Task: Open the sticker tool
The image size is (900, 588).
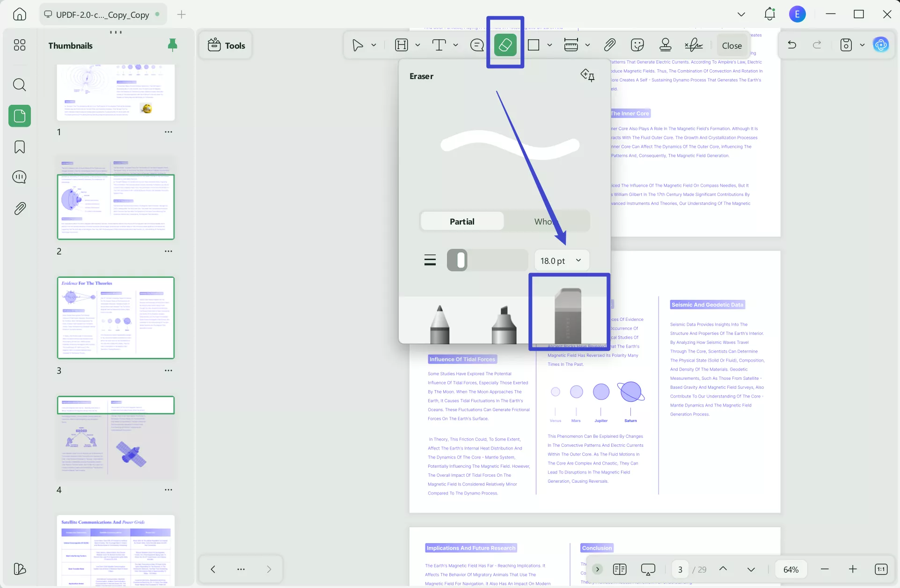Action: click(x=637, y=45)
